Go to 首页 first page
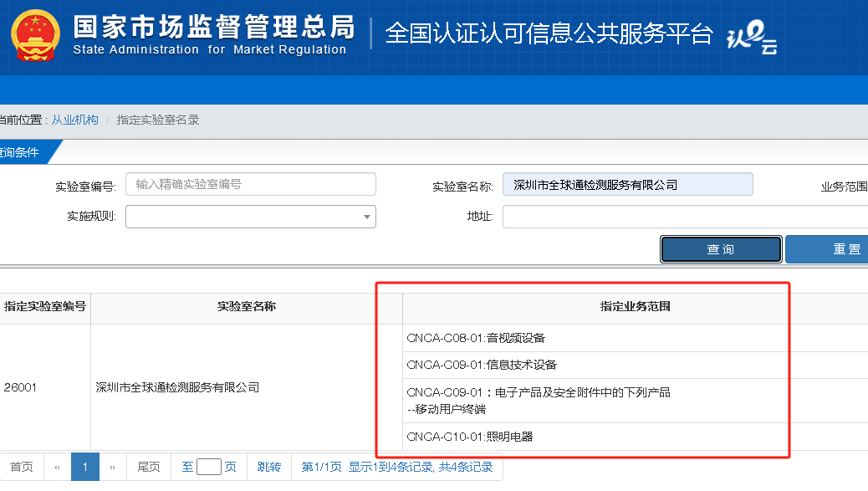Screen dimensions: 868x491 22,467
